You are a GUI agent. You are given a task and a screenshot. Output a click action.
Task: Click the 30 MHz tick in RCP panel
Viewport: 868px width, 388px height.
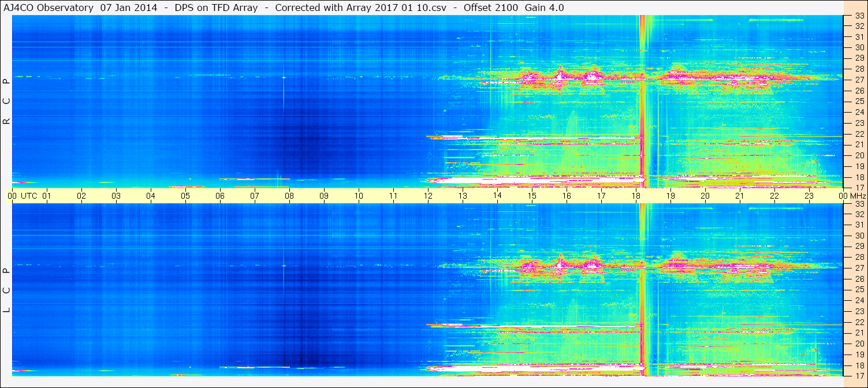pyautogui.click(x=859, y=47)
